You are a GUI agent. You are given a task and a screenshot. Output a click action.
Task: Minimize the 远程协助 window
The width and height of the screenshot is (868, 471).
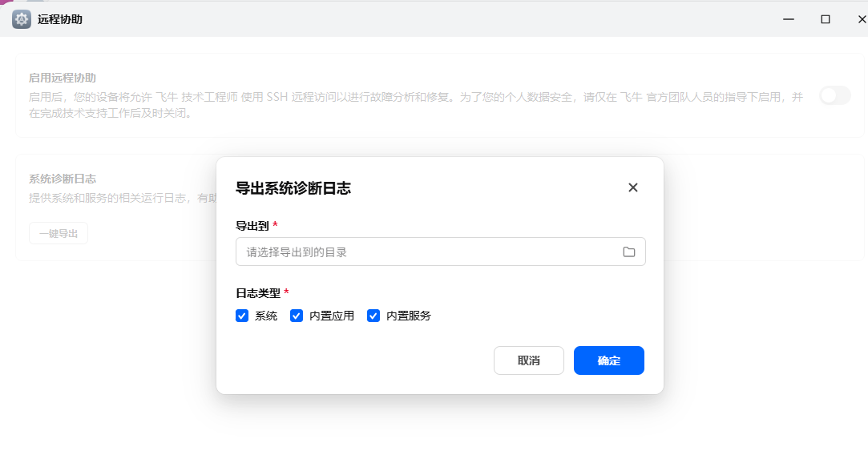point(789,19)
